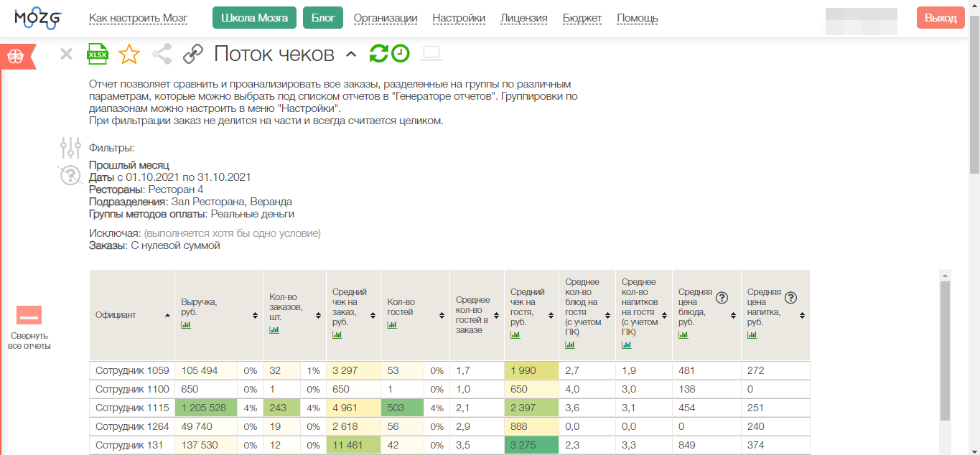Add report to favorites with star icon
The image size is (980, 455).
(x=129, y=54)
